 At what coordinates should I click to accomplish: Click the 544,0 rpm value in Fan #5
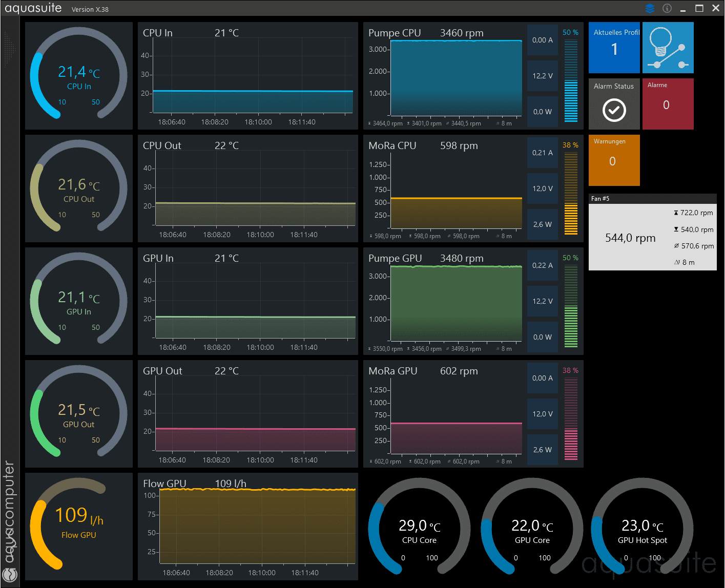630,238
